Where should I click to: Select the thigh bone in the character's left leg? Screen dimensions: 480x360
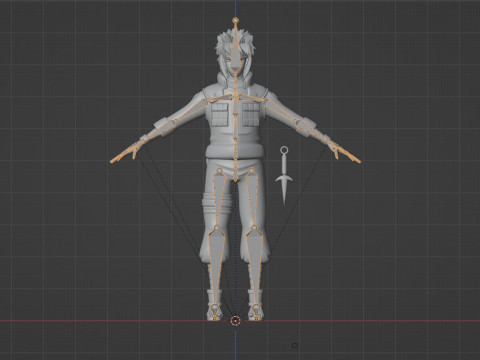pyautogui.click(x=253, y=199)
